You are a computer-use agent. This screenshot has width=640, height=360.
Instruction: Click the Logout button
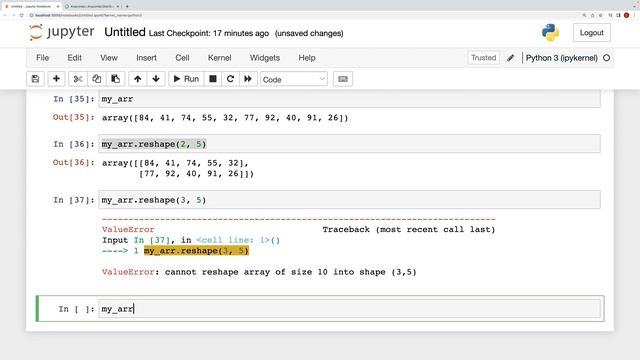pos(591,33)
